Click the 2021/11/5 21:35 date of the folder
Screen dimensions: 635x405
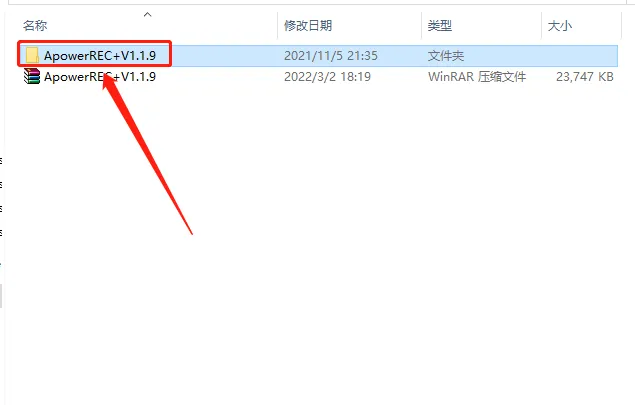click(x=331, y=55)
